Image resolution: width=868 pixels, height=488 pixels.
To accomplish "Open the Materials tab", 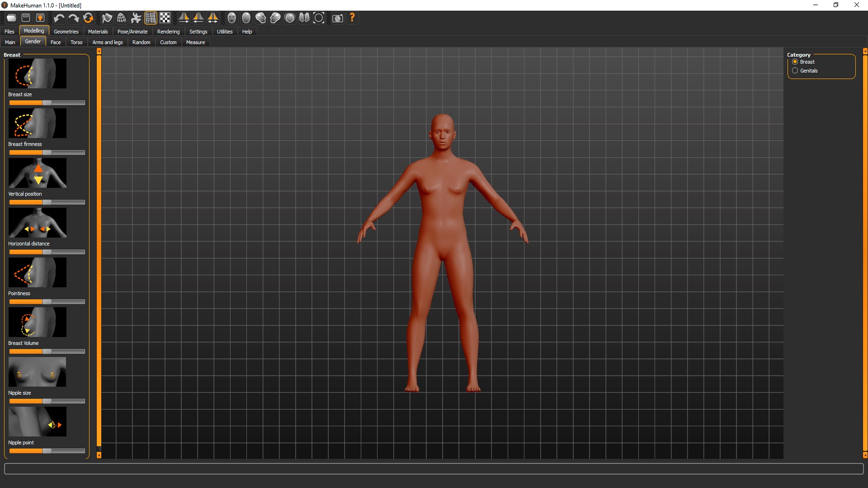I will (98, 32).
